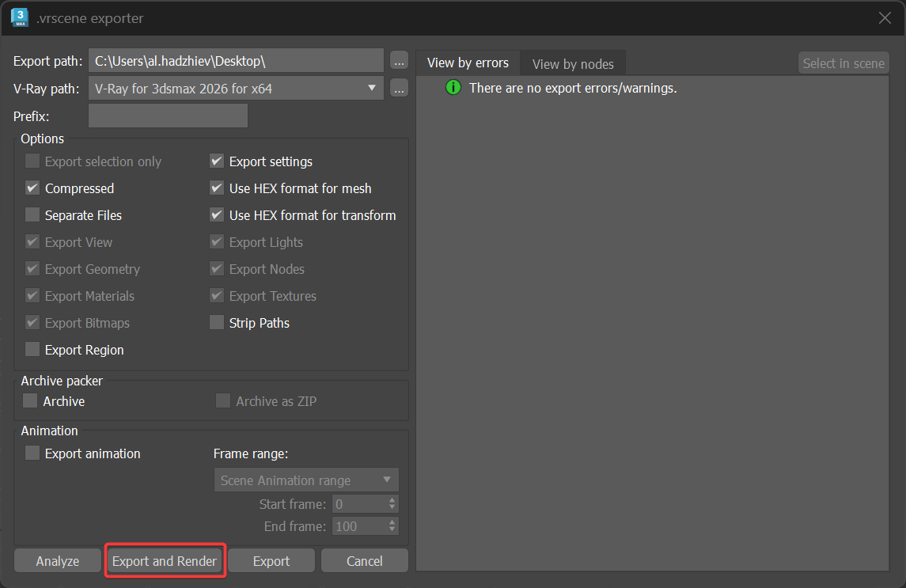Select the View by errors tab
This screenshot has width=906, height=588.
(467, 63)
